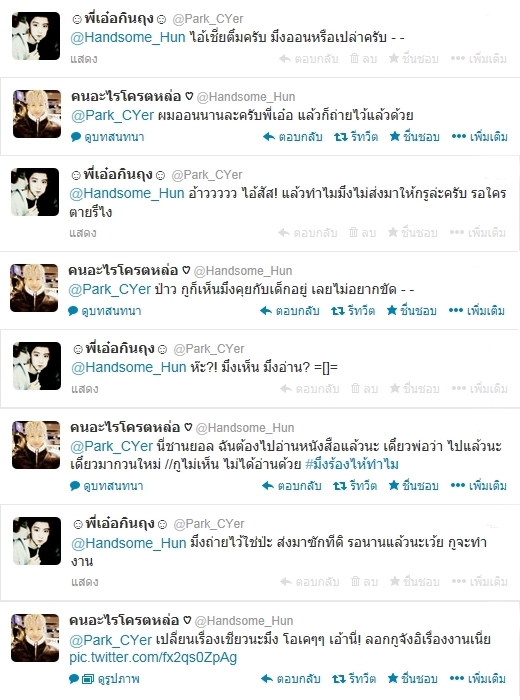The width and height of the screenshot is (520, 700).
Task: Expand ดูบทสนทนา under the hashtag tweet
Action: [x=107, y=486]
